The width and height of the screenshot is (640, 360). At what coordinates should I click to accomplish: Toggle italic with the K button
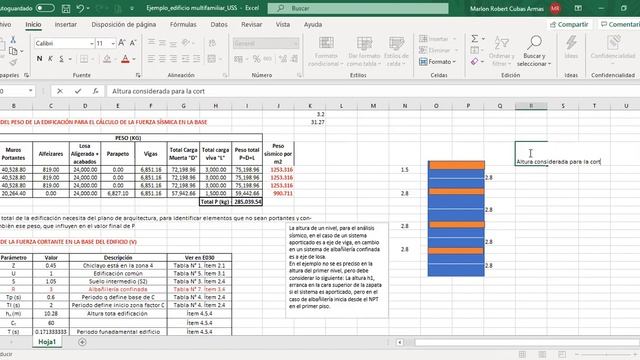50,59
